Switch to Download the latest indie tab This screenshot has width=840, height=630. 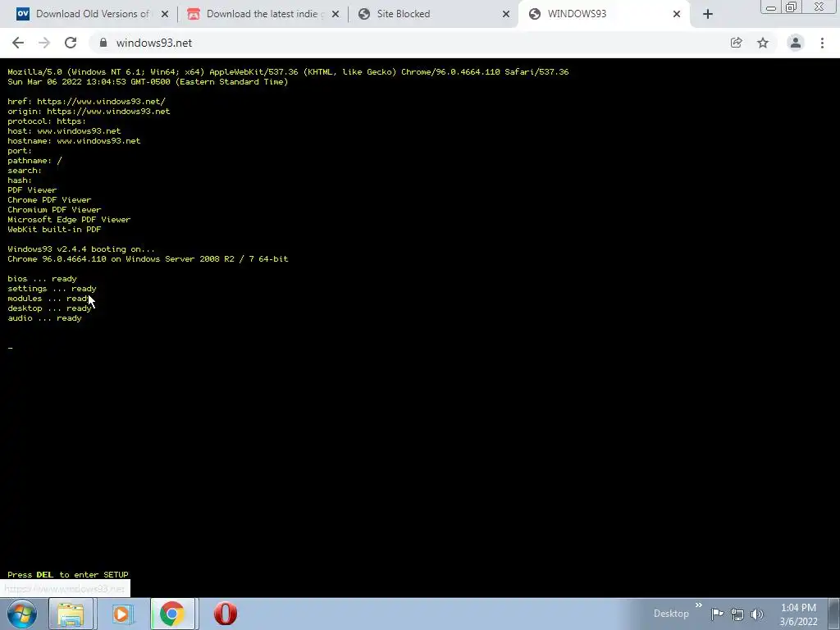[262, 14]
